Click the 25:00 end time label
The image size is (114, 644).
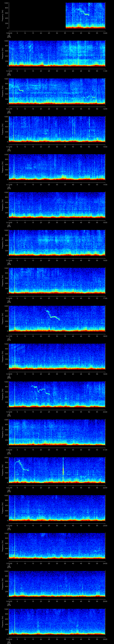click(105, 601)
